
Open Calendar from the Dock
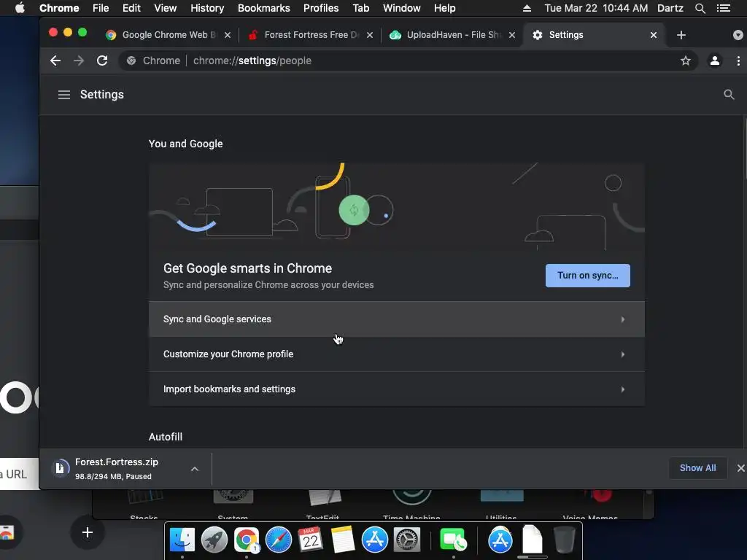coord(310,540)
